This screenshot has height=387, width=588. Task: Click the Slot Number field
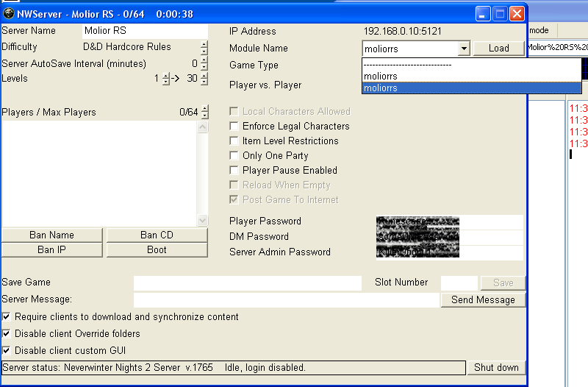click(x=459, y=283)
